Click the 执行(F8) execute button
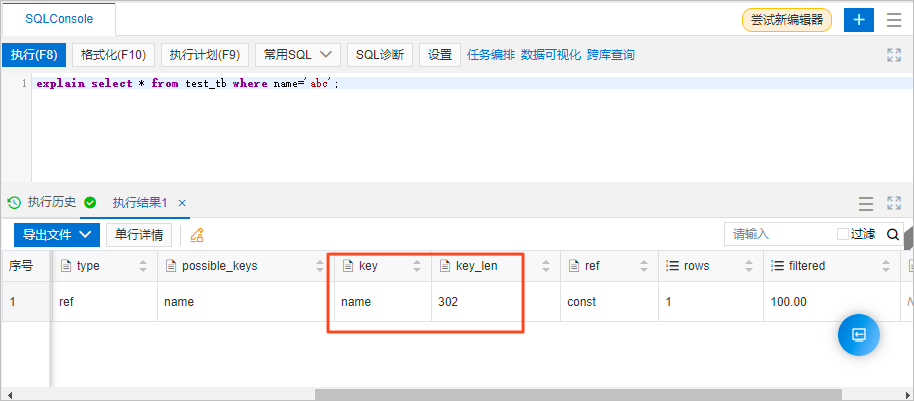This screenshot has width=914, height=401. point(34,55)
